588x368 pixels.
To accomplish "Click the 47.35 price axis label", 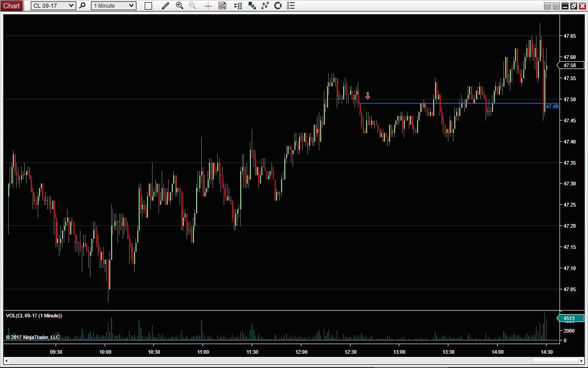I will [x=570, y=163].
